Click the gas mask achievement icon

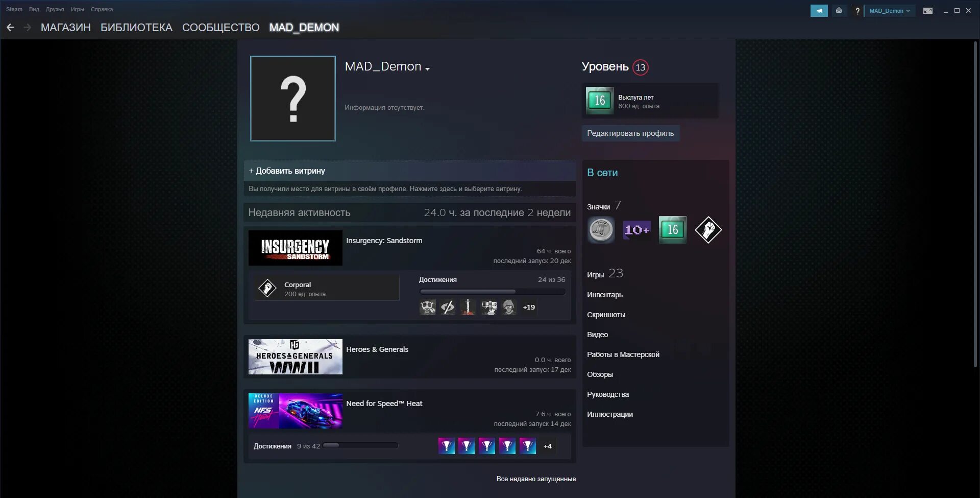[428, 307]
